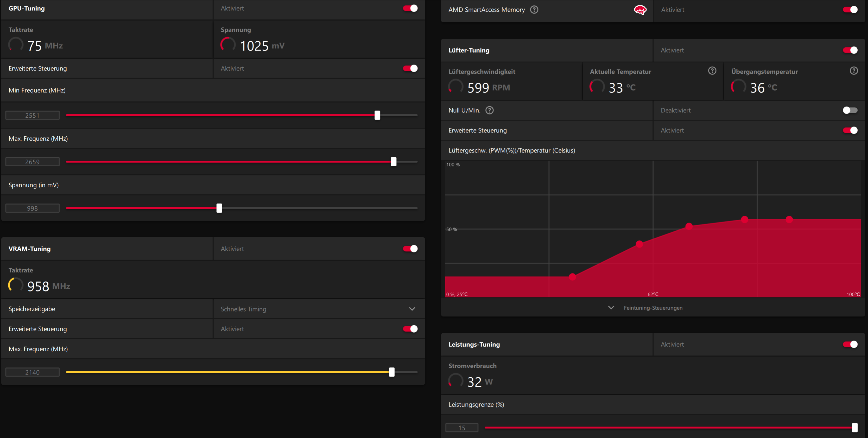Enable the Null U/Min. toggle
Screen dimensions: 868x438
(x=850, y=110)
